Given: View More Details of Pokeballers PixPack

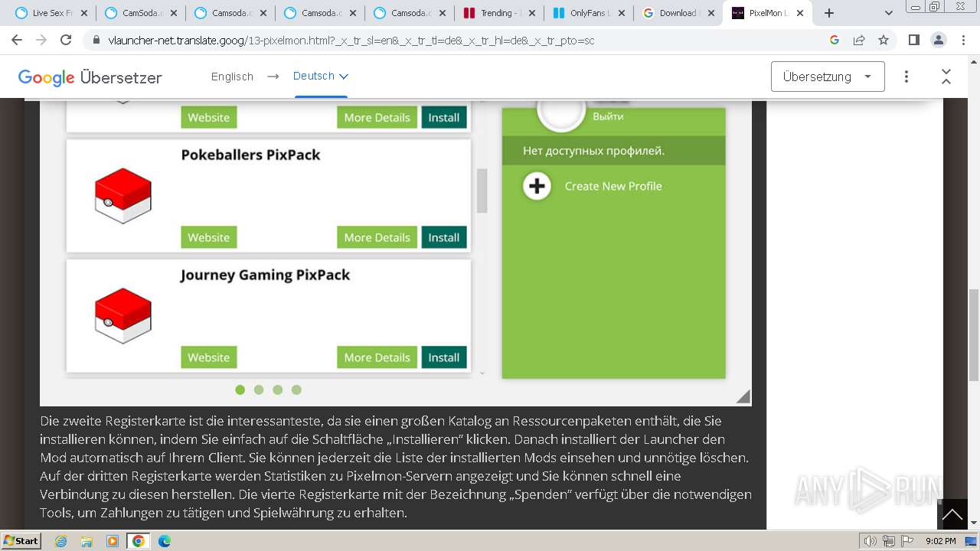Looking at the screenshot, I should pyautogui.click(x=377, y=237).
